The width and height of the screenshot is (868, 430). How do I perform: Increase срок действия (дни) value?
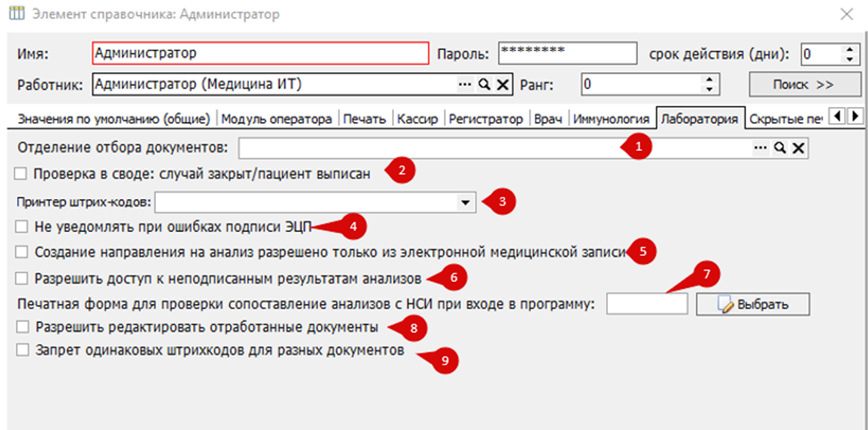[x=849, y=48]
